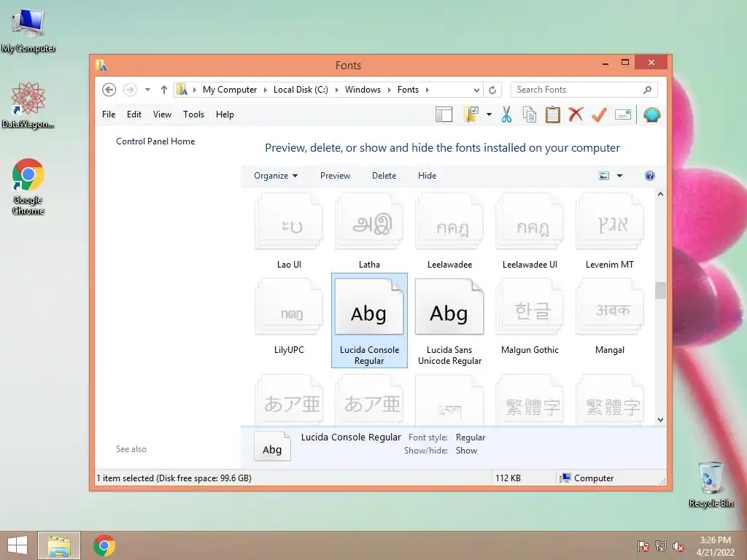Click the search magnifier icon
This screenshot has width=747, height=560.
(x=647, y=90)
